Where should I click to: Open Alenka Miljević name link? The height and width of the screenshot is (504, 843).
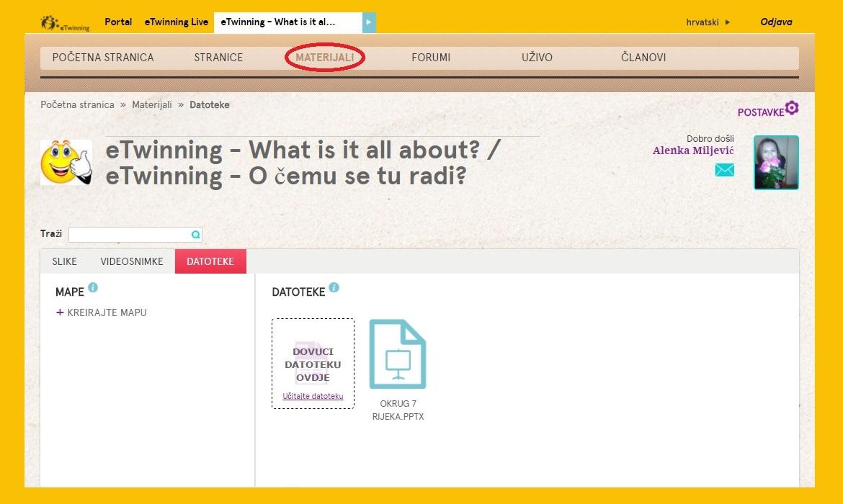(693, 150)
